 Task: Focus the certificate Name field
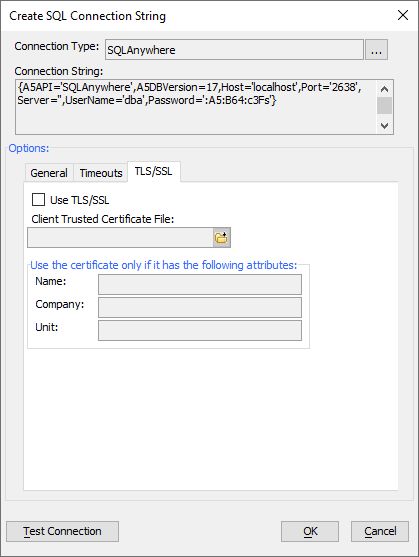click(x=200, y=284)
